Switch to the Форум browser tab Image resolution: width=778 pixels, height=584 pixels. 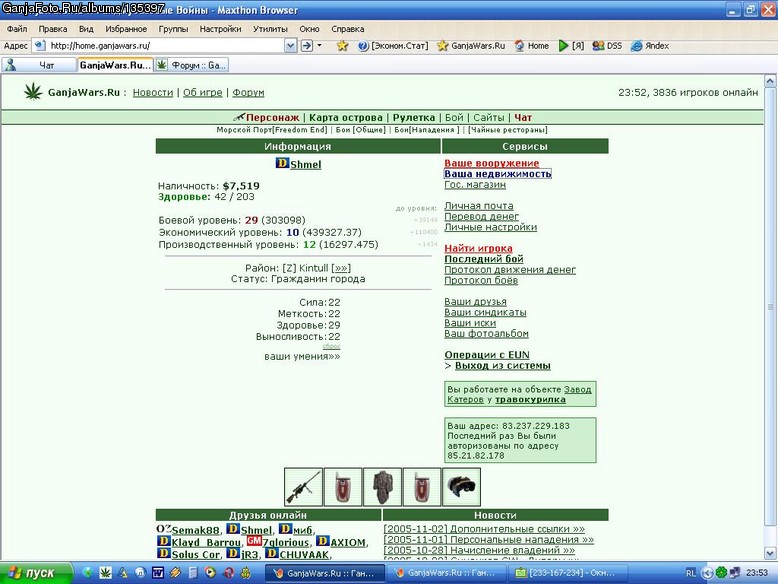click(x=192, y=65)
